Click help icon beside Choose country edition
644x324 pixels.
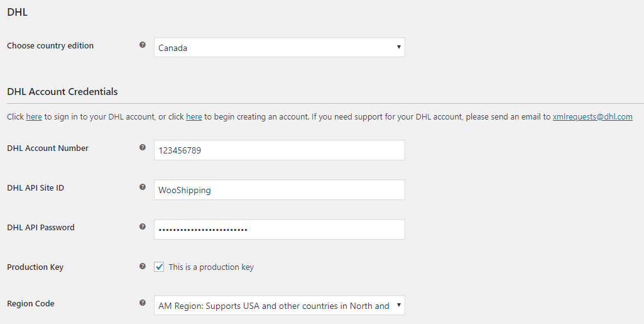click(x=143, y=45)
